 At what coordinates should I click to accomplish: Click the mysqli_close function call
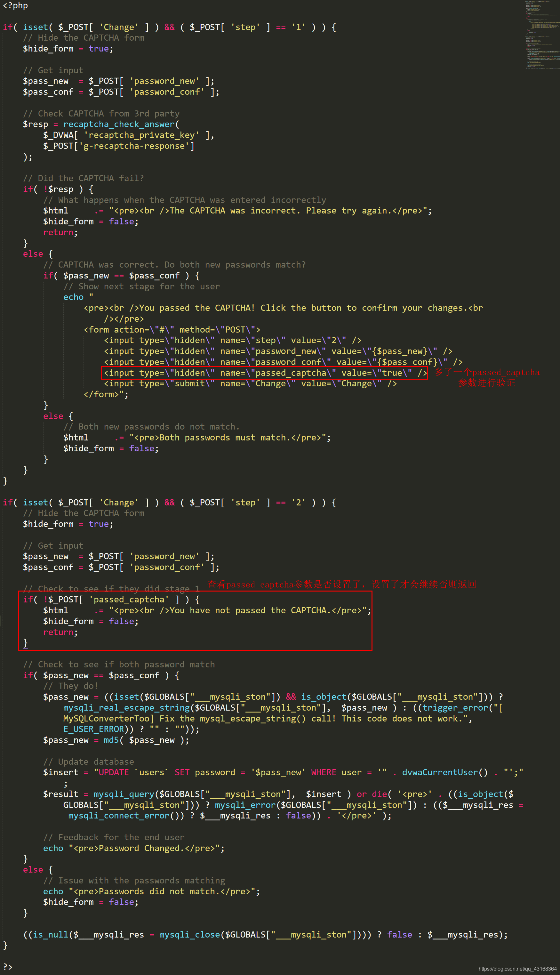tap(190, 935)
